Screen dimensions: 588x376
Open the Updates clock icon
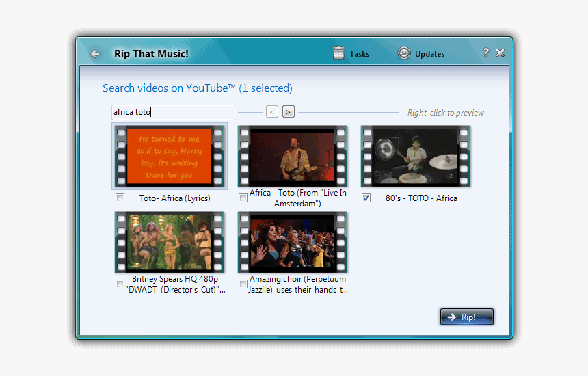[404, 53]
